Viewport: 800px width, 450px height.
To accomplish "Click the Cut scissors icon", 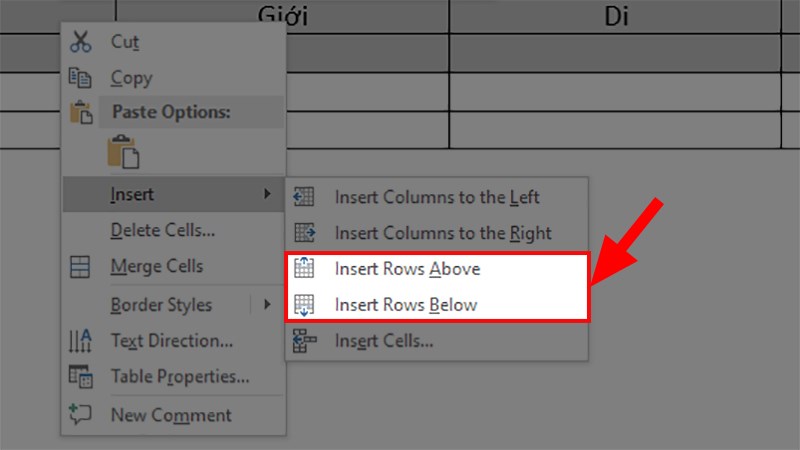I will tap(80, 42).
